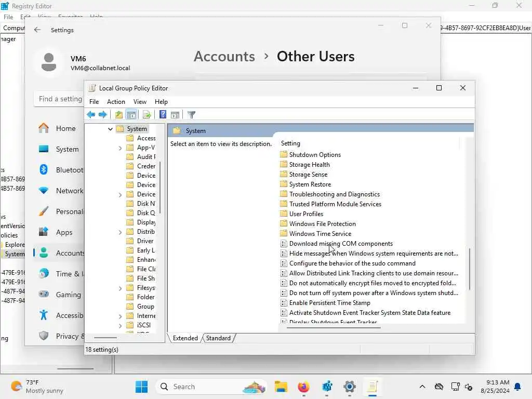Open Network category in Settings sidebar
Screen dimensions: 532x399
(59, 191)
